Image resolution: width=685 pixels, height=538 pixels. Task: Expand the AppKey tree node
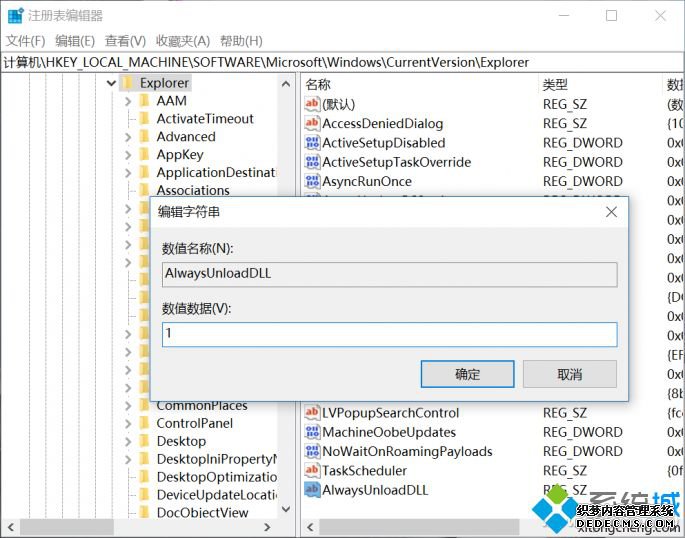[x=128, y=155]
